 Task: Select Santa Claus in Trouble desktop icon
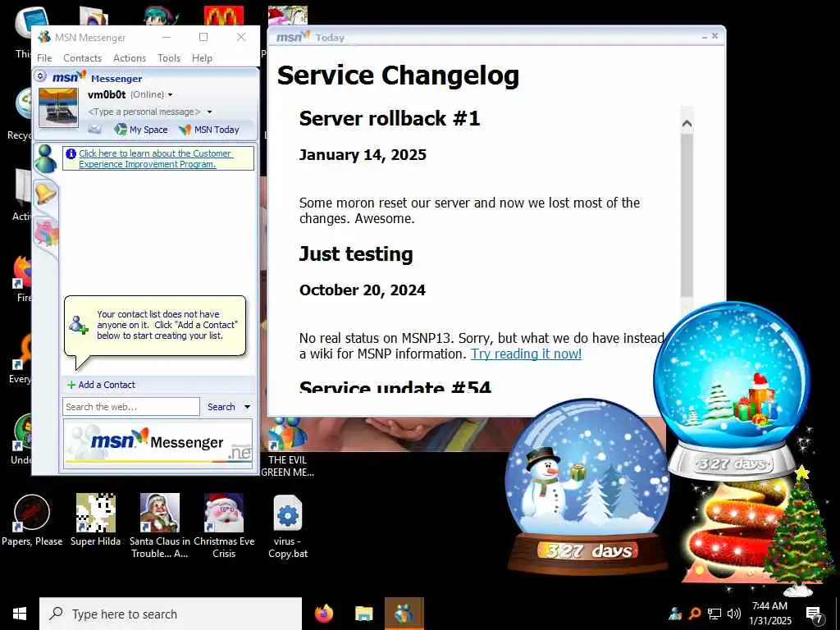coord(160,526)
